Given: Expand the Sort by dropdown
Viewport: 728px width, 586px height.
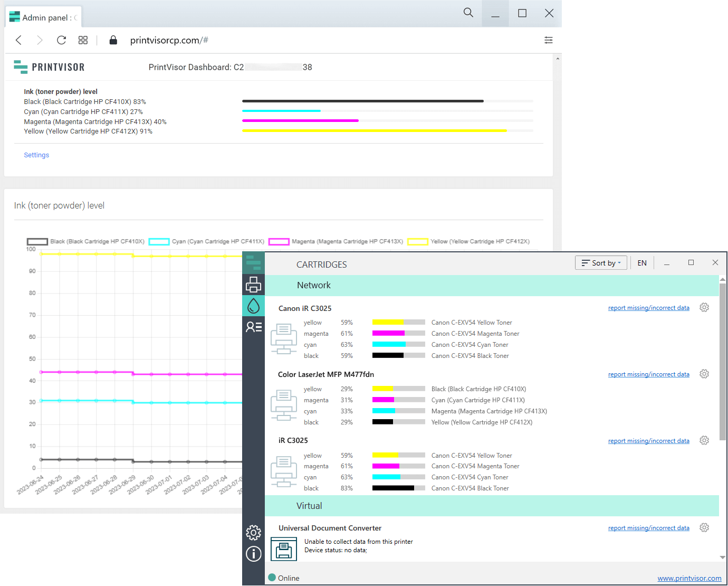Looking at the screenshot, I should point(601,263).
